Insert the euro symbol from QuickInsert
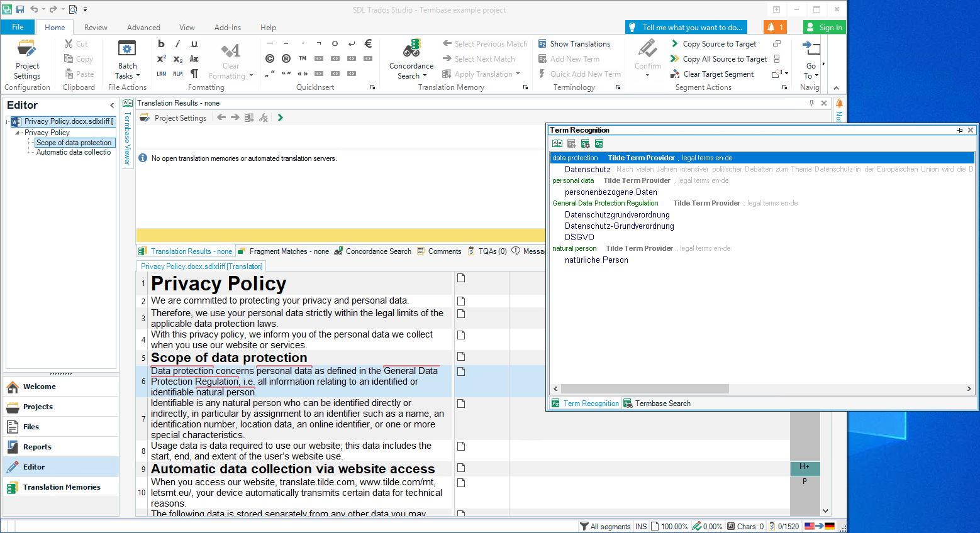Screen dimensions: 980x533 click(x=368, y=43)
